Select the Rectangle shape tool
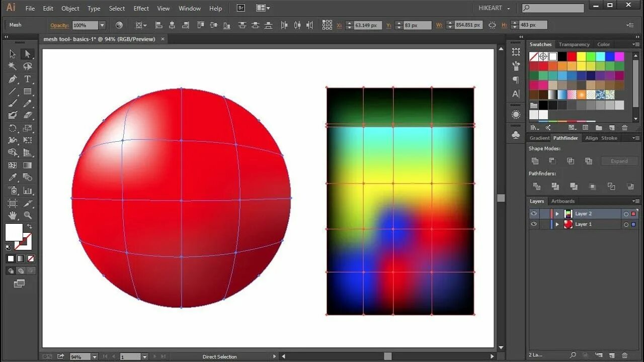The height and width of the screenshot is (362, 644). 28,92
